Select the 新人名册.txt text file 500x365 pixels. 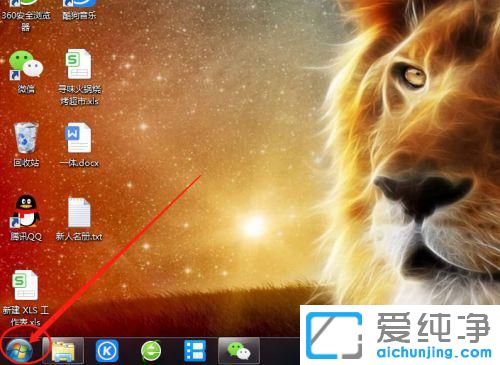(x=79, y=219)
